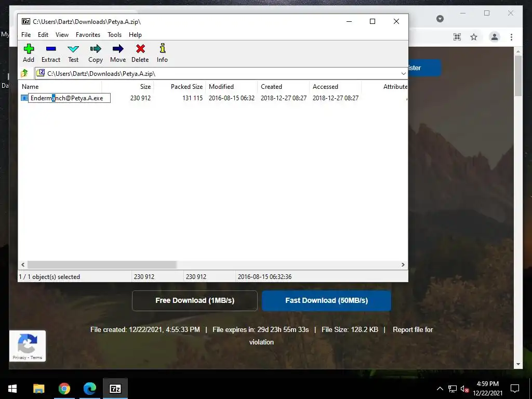532x399 pixels.
Task: Open the File menu
Action: tap(26, 35)
